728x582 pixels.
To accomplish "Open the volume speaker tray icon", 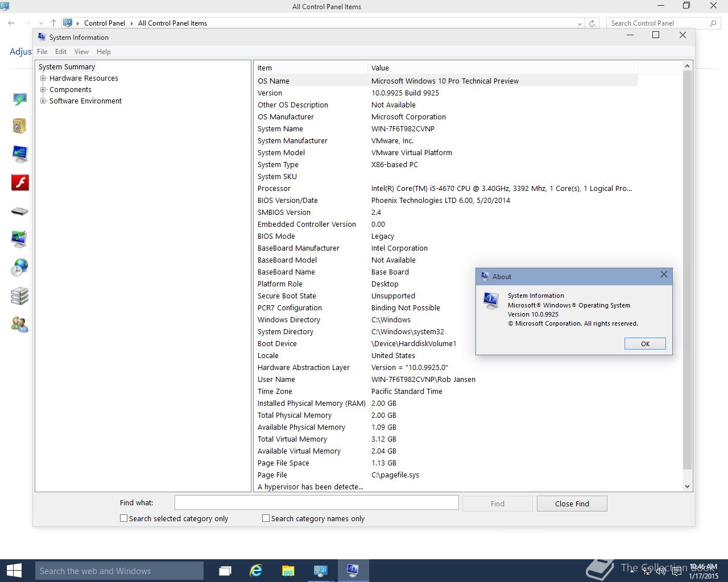I will click(x=661, y=571).
